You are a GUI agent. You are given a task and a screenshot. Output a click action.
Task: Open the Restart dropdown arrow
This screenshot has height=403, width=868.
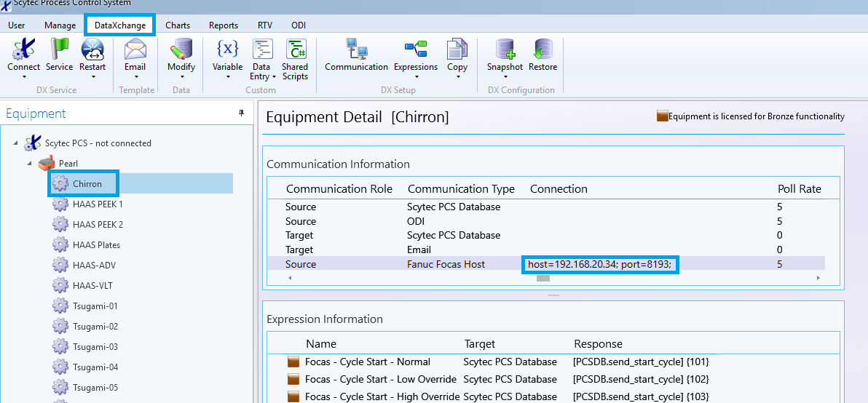(x=92, y=77)
